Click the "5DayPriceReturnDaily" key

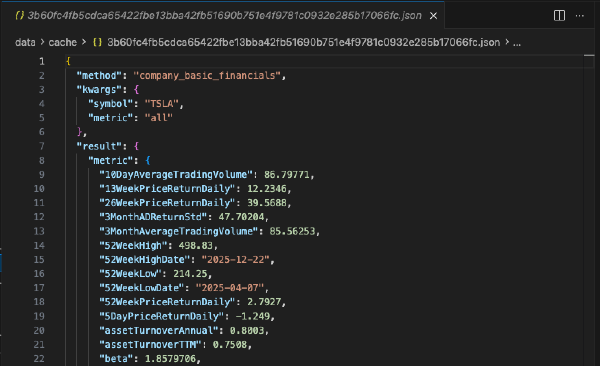[161, 316]
